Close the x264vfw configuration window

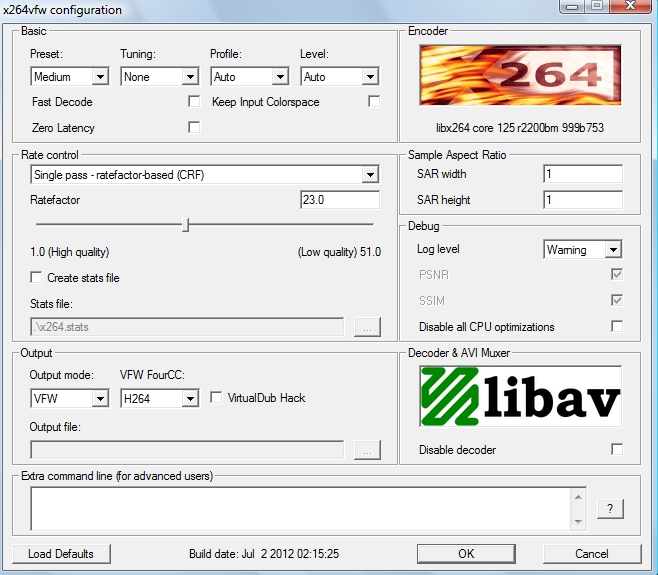(x=631, y=6)
